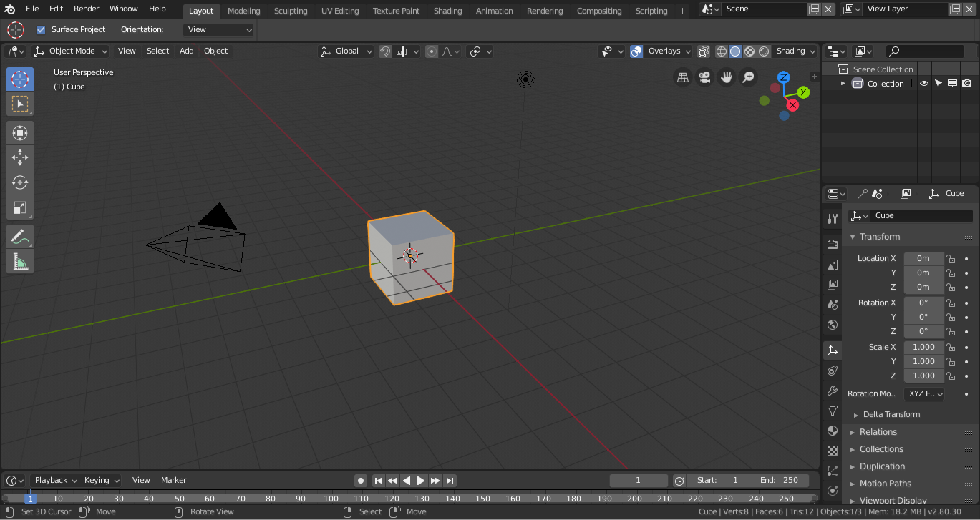Open the Tool settings properties tab
The image size is (980, 520).
tap(832, 219)
